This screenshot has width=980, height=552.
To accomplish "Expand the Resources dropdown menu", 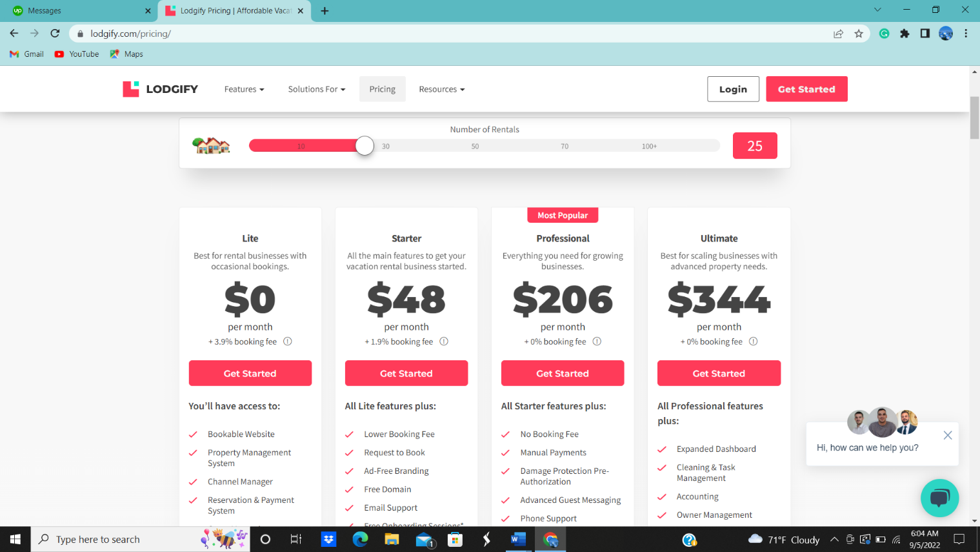I will click(442, 89).
